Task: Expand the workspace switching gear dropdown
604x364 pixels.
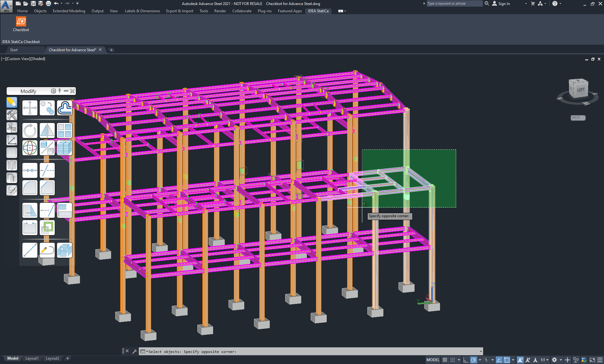Action: pyautogui.click(x=556, y=360)
